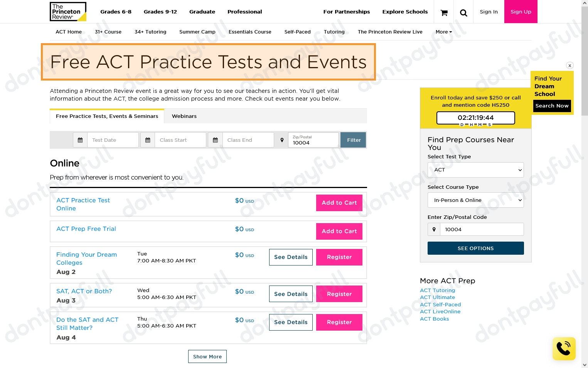Click the search magnifier icon
This screenshot has height=368, width=588.
[x=463, y=13]
